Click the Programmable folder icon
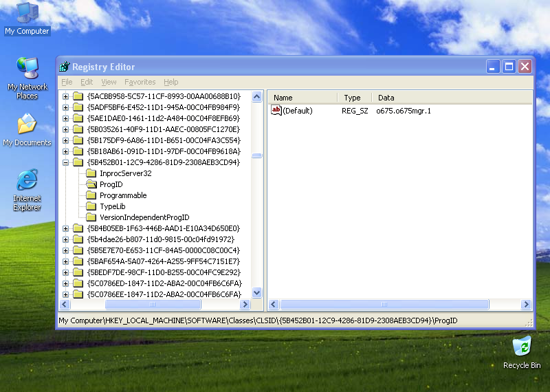This screenshot has height=392, width=550. point(91,195)
